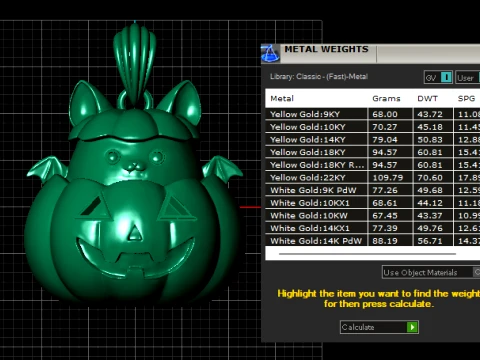
Task: Toggle the User library switch
Action: tap(468, 77)
